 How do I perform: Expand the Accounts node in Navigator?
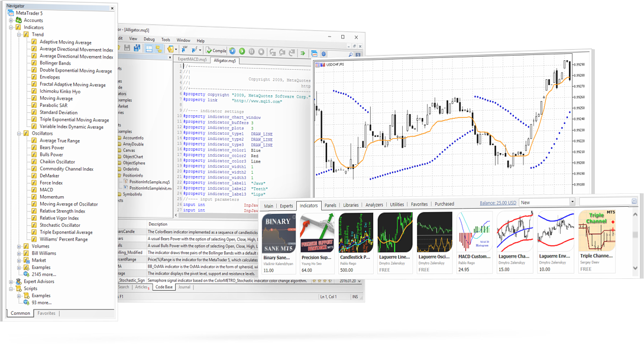12,19
